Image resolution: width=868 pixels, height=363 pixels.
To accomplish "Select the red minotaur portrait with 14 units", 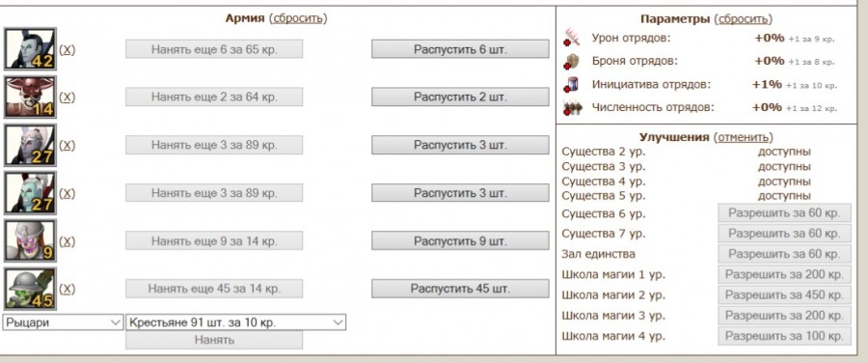I will [31, 97].
